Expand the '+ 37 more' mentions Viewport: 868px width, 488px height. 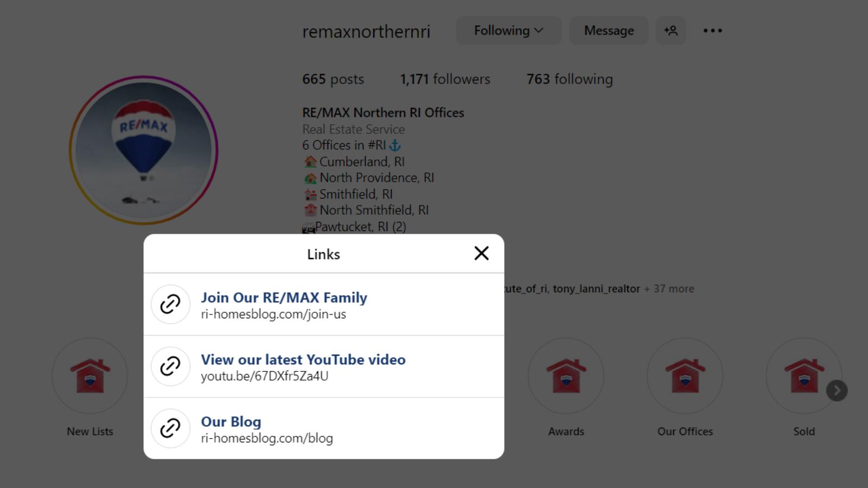click(x=669, y=288)
